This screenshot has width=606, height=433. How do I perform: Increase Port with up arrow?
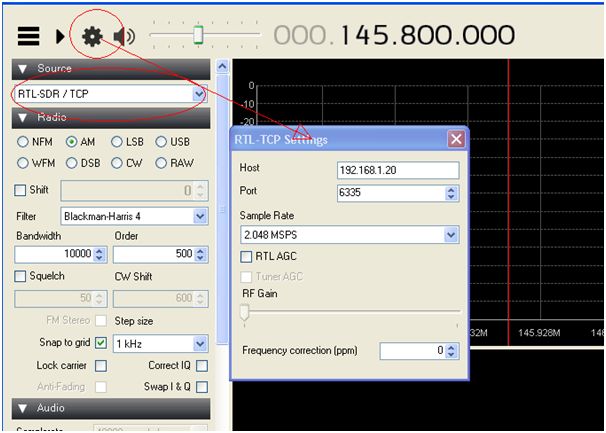(451, 189)
